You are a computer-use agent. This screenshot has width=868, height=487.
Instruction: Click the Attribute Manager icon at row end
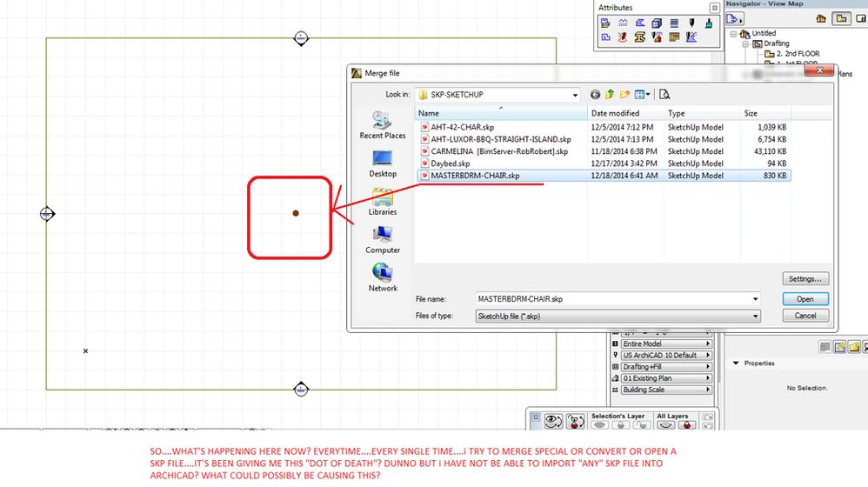[x=691, y=37]
